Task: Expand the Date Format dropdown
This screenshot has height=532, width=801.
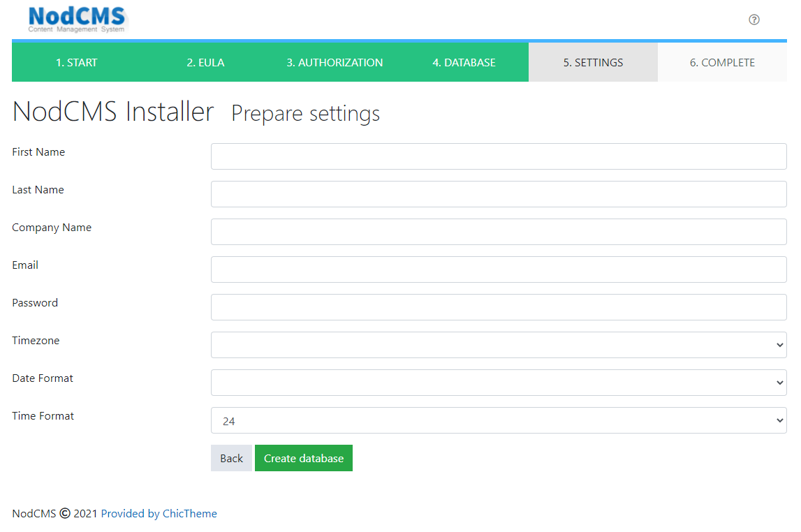Action: [x=498, y=383]
